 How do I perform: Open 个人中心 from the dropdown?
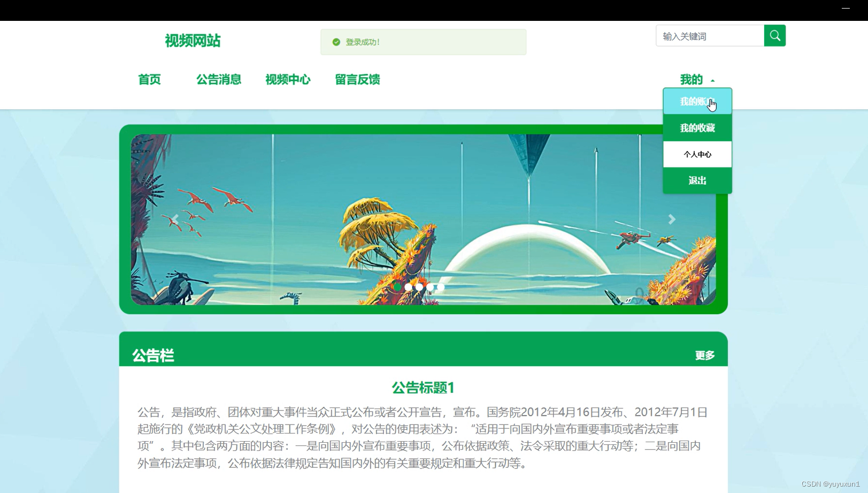(697, 154)
